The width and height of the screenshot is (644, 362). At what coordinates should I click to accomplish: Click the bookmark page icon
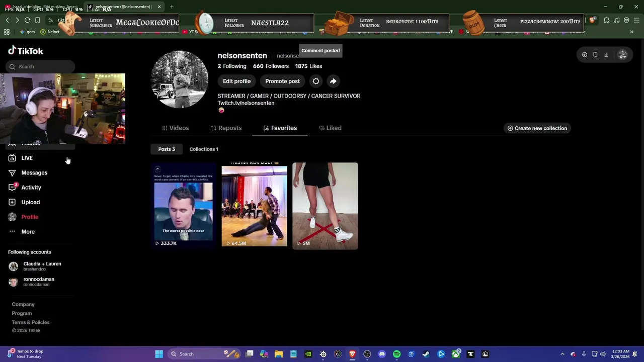[x=37, y=20]
